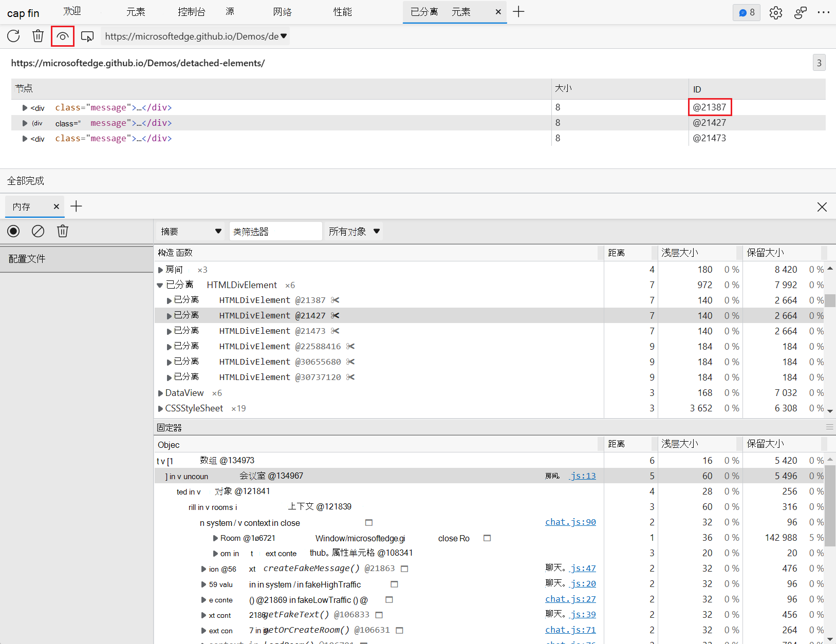Open the chat.js:27 source link

pos(570,599)
